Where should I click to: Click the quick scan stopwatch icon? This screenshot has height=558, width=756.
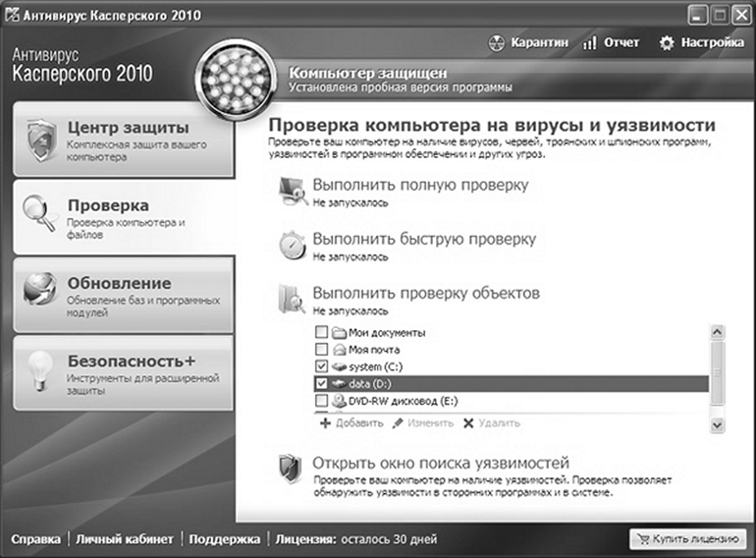(293, 246)
